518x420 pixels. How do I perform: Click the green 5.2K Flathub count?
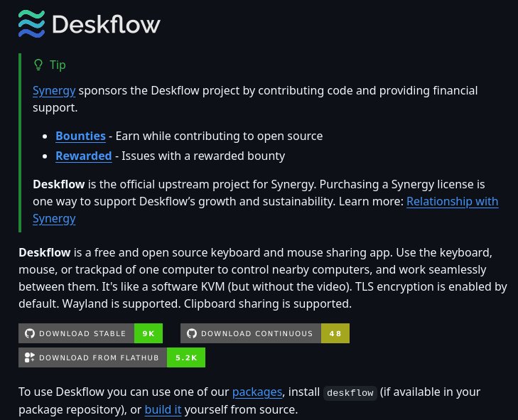185,357
